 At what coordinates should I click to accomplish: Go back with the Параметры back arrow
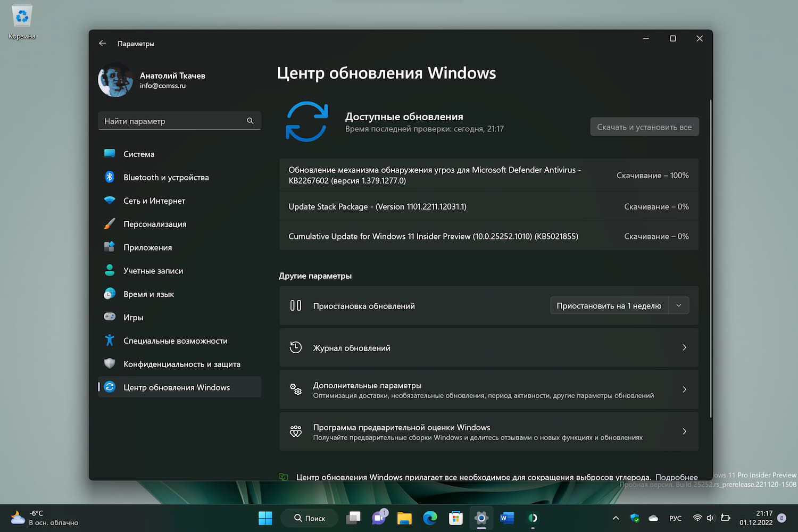point(103,44)
